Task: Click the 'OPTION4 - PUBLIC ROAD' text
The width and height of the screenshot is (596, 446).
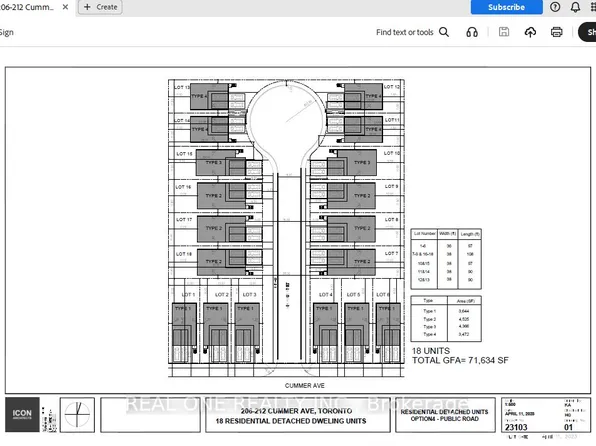Action: (445, 419)
